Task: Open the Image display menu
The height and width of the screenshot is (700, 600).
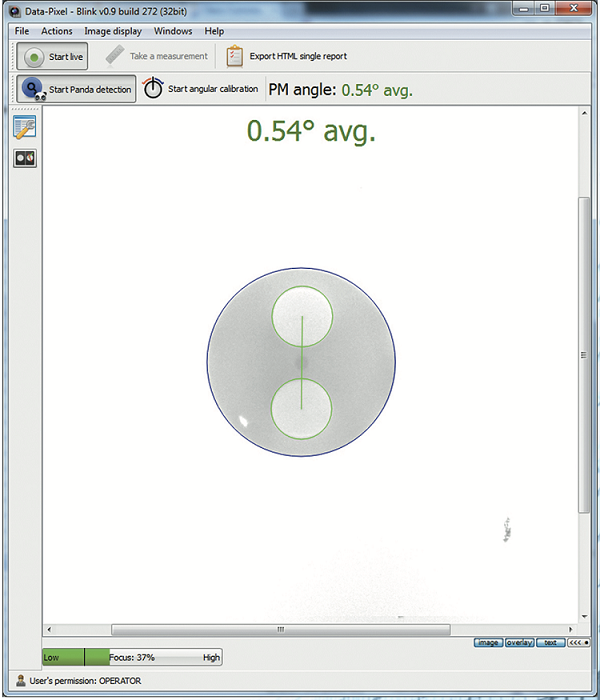Action: (x=112, y=31)
